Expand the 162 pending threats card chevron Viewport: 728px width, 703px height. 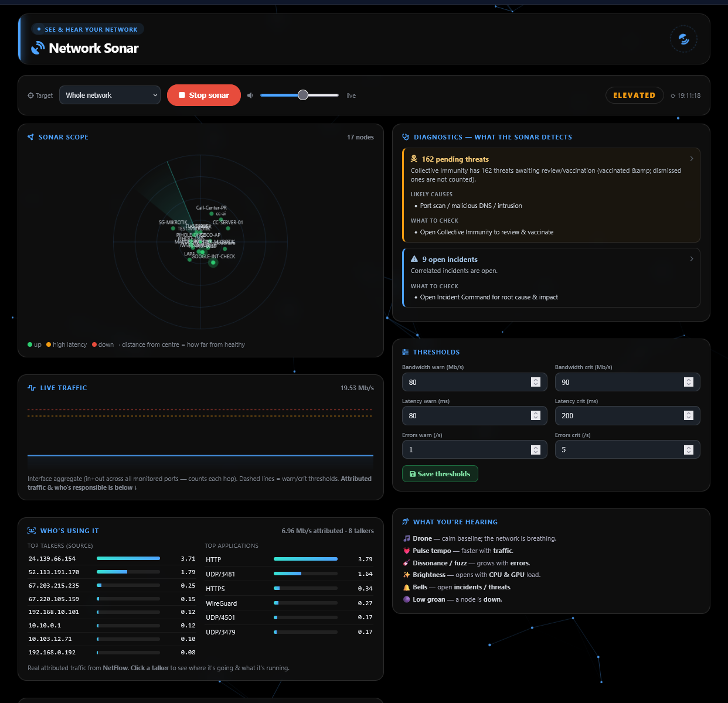click(x=692, y=159)
